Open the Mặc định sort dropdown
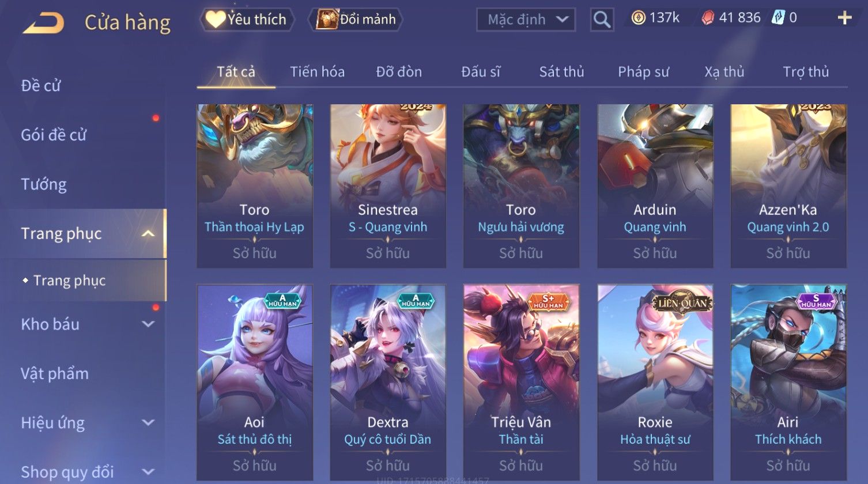 (x=526, y=20)
